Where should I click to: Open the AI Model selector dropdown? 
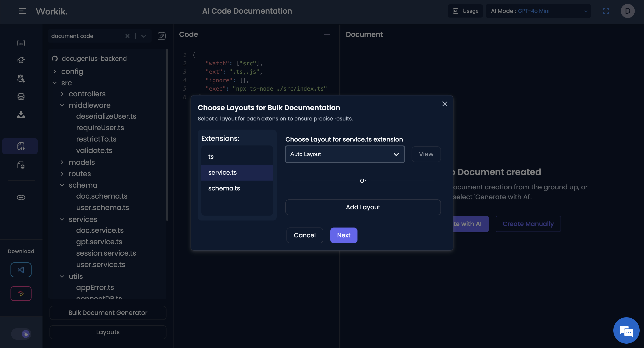[538, 11]
